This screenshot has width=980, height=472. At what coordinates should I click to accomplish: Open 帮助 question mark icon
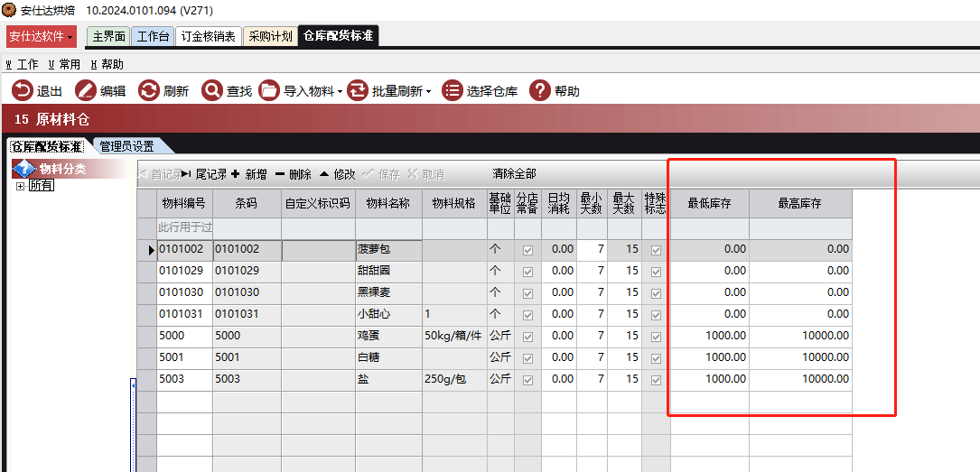click(x=539, y=91)
